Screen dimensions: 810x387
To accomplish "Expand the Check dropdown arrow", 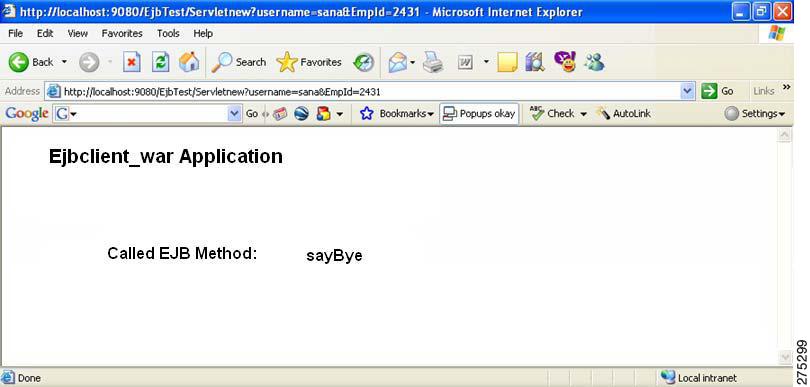I will [x=583, y=114].
